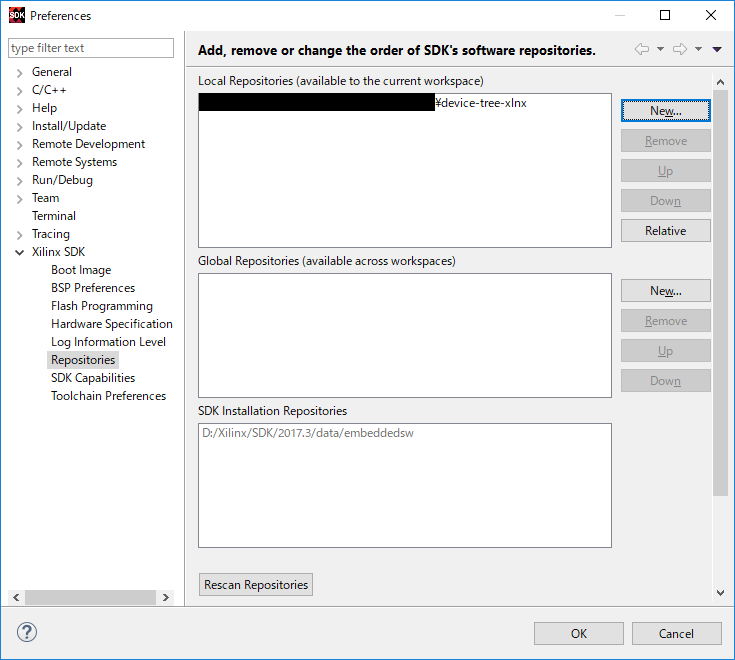Expand the Run/Debug node
Screen dimensions: 735x660
coord(19,181)
